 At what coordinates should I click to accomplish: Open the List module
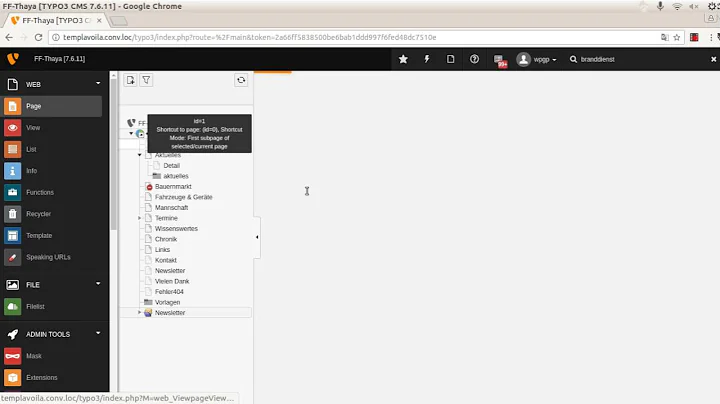click(51, 149)
